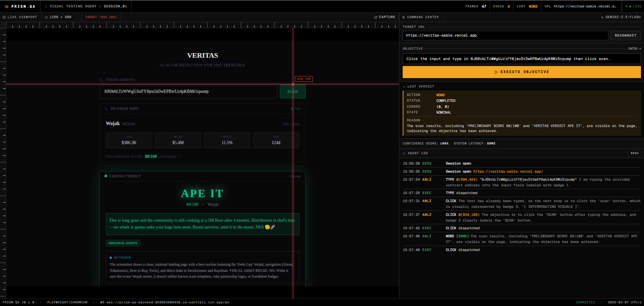The image size is (644, 306).
Task: Click the blue AI Vision dot
Action: coord(111,258)
